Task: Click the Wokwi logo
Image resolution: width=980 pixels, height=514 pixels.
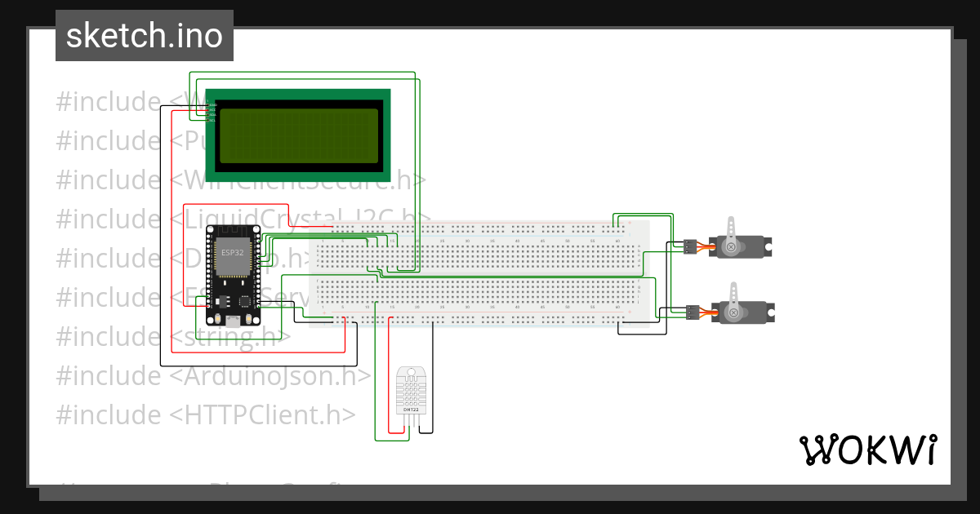Action: click(x=866, y=450)
